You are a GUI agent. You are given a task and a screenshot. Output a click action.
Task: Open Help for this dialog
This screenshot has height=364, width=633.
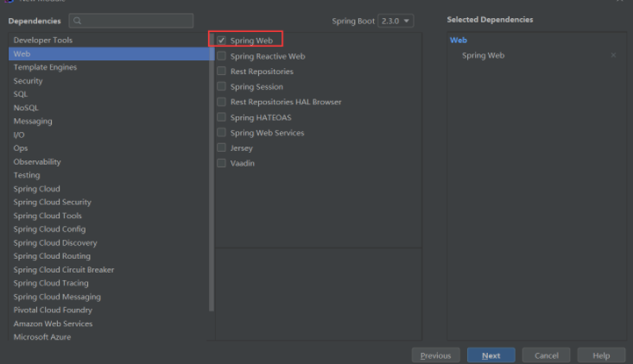(x=601, y=355)
